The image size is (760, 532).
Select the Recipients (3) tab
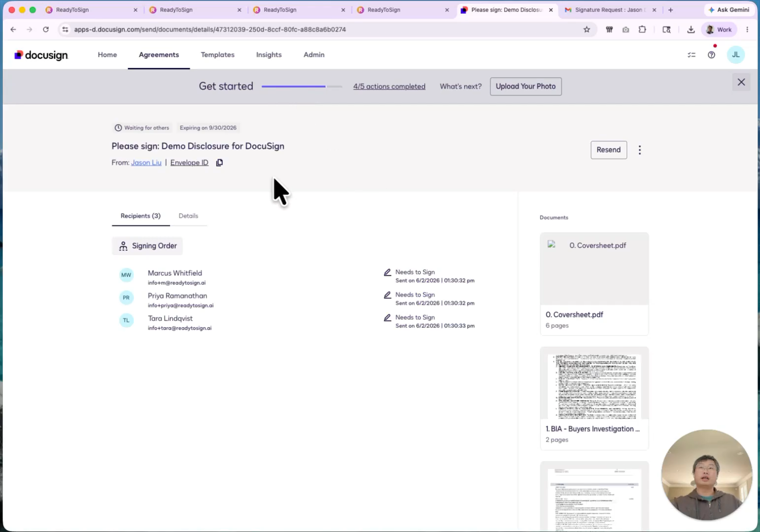click(x=140, y=216)
